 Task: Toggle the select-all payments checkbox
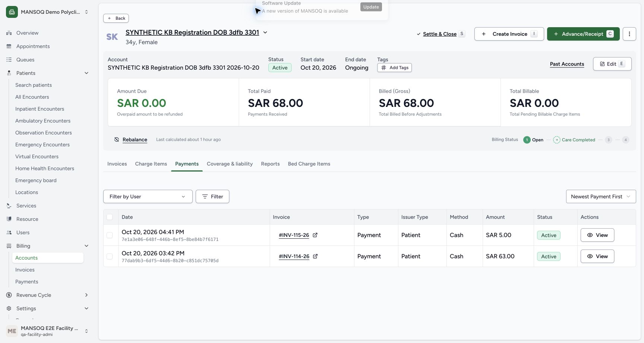(x=110, y=217)
